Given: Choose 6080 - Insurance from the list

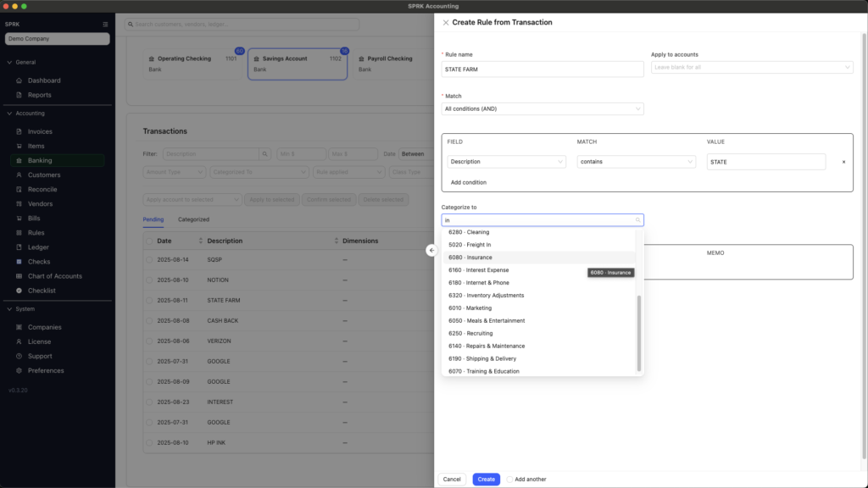Looking at the screenshot, I should [x=539, y=258].
